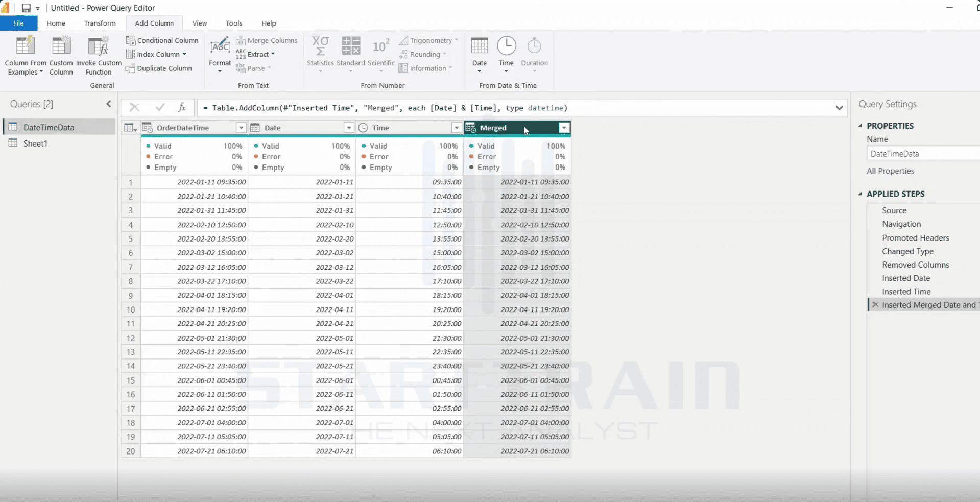Switch to the Transform tab
This screenshot has height=502, width=980.
[100, 23]
